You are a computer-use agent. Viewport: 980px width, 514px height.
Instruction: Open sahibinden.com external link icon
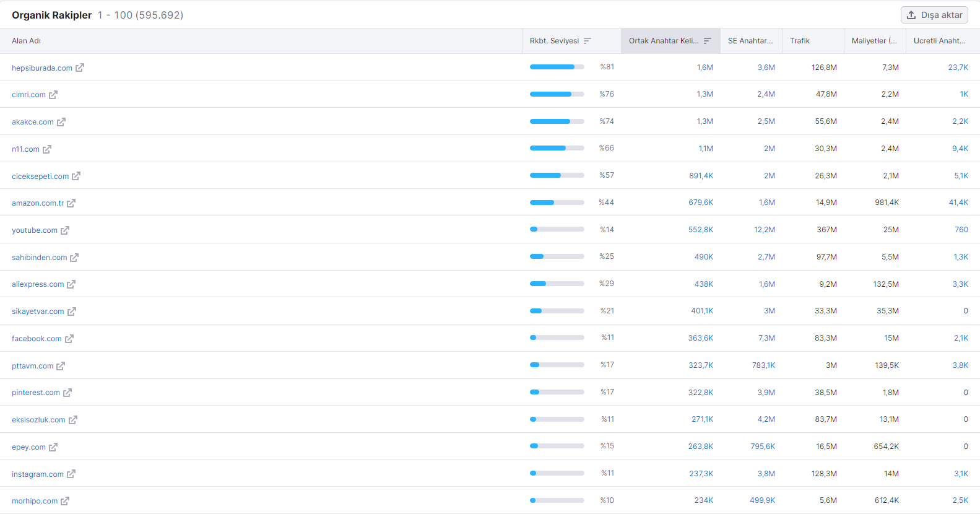[x=74, y=258]
